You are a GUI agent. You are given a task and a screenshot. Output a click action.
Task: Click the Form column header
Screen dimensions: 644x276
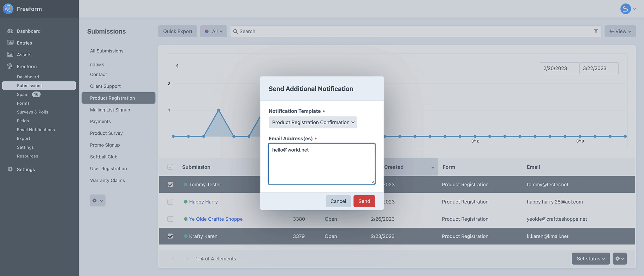tap(449, 167)
